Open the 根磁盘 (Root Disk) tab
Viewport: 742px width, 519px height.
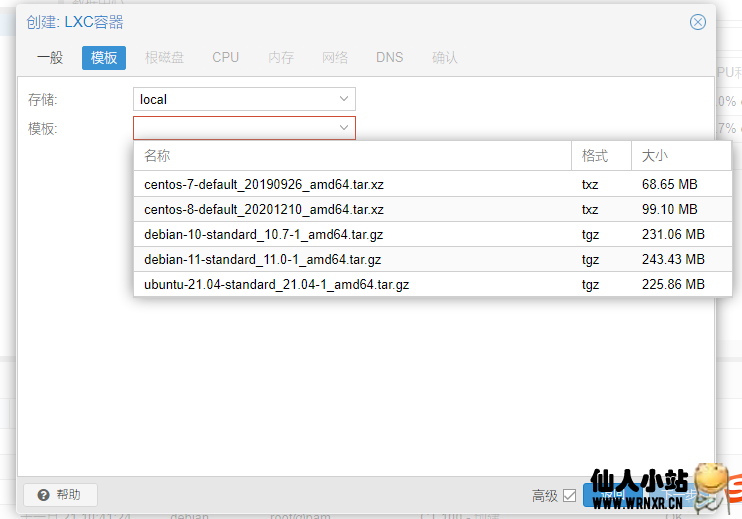pyautogui.click(x=164, y=57)
